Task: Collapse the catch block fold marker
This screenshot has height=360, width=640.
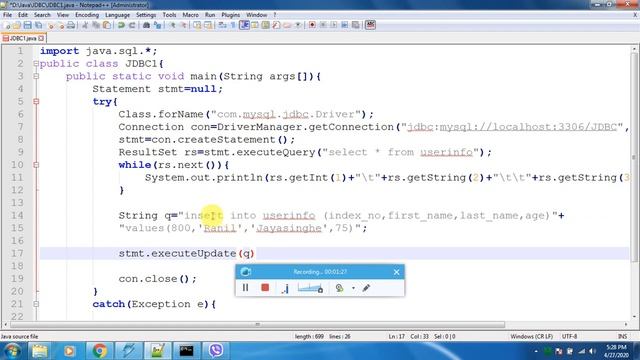Action: tap(36, 304)
